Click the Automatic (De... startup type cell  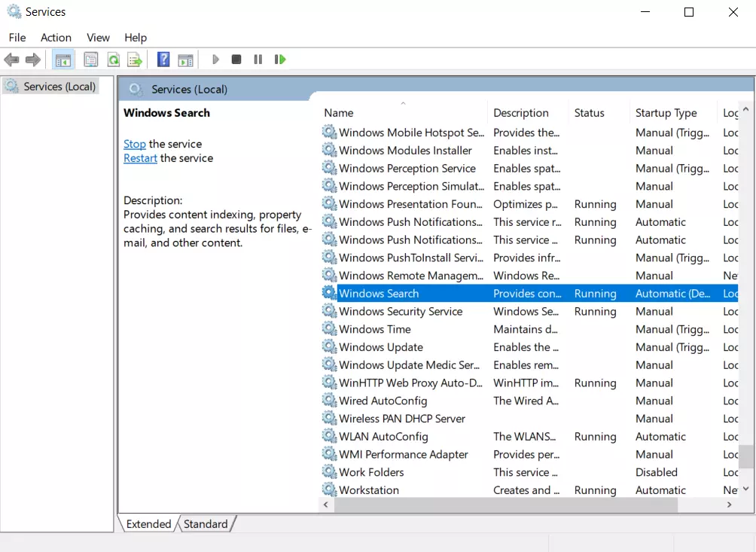(x=672, y=293)
